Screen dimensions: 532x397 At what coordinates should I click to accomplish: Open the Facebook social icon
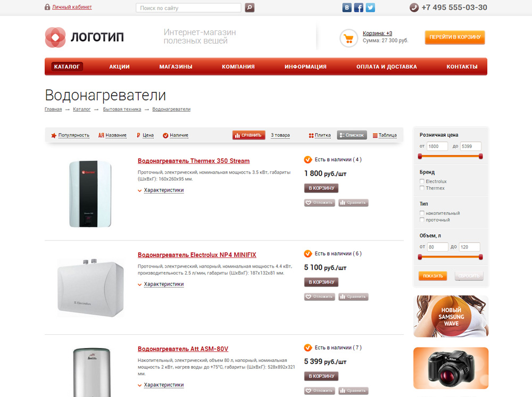[x=359, y=7]
